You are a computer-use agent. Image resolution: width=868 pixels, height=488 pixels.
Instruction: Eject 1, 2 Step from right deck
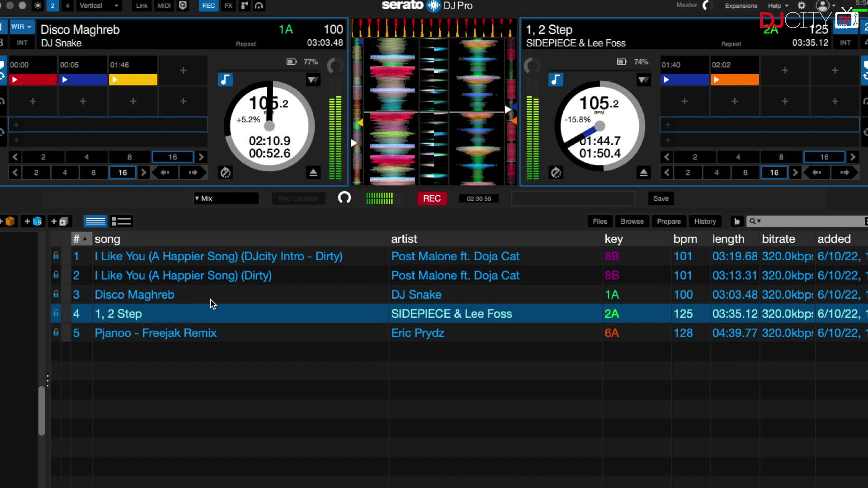pyautogui.click(x=644, y=172)
